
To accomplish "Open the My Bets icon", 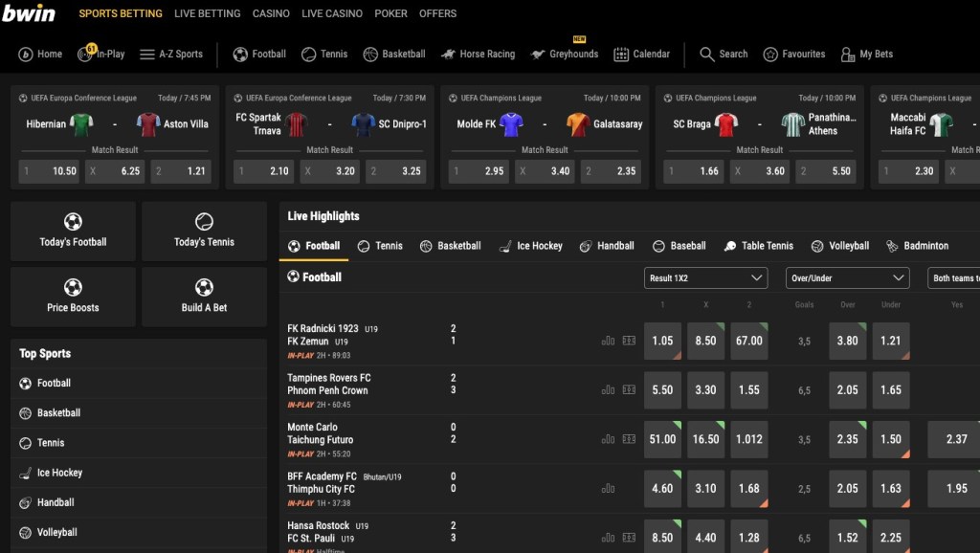I will 848,55.
